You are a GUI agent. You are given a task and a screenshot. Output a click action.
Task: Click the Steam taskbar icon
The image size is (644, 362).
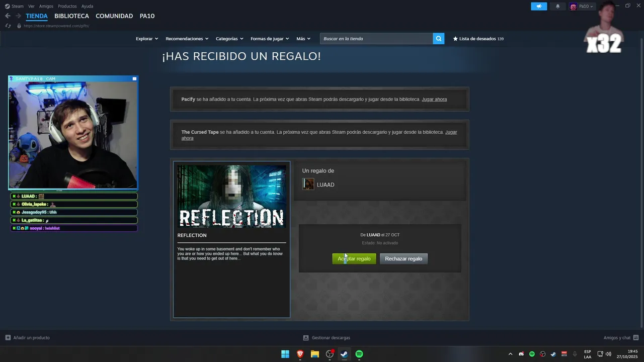tap(344, 354)
